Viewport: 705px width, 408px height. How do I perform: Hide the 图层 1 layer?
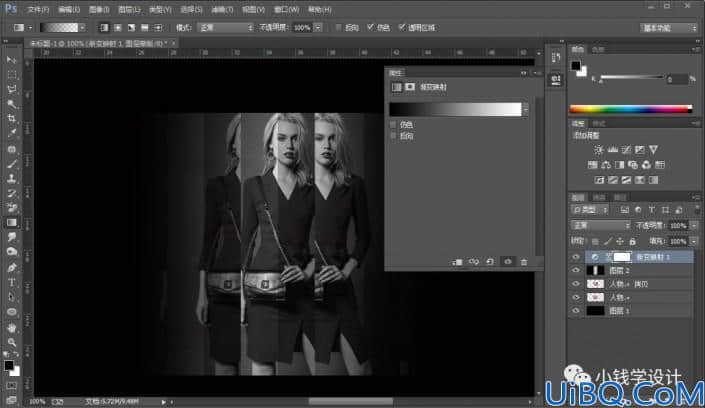coord(576,311)
